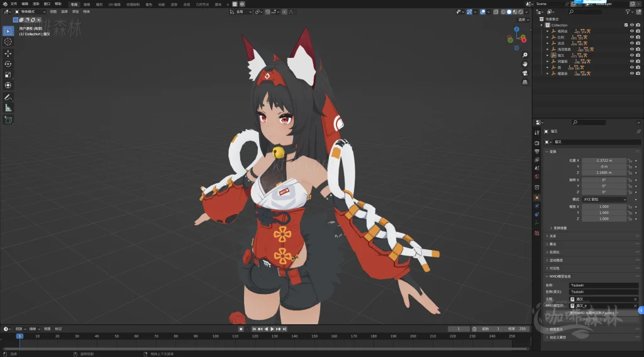The image size is (644, 357).
Task: Hide the Collection in viewport via eye
Action: (631, 25)
